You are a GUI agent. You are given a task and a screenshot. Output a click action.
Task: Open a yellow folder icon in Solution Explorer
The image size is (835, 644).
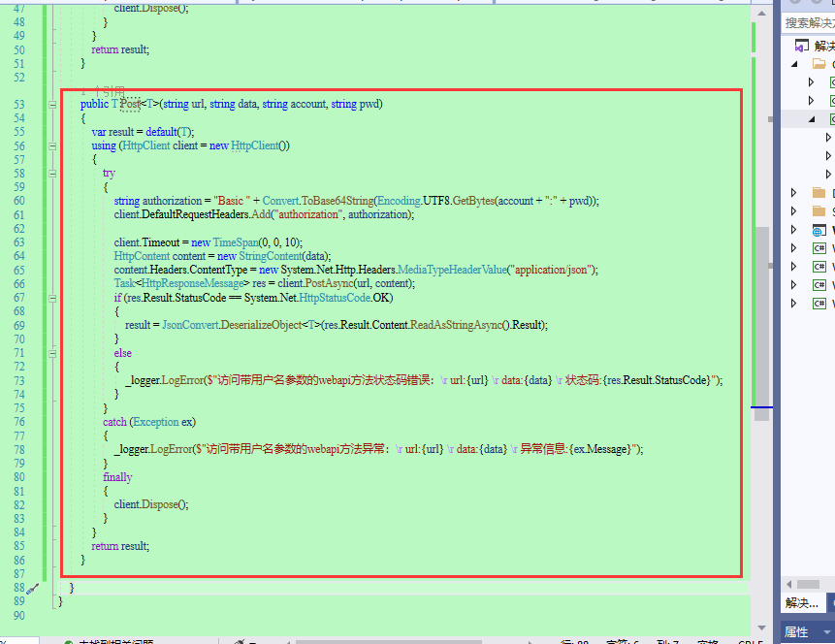point(818,191)
